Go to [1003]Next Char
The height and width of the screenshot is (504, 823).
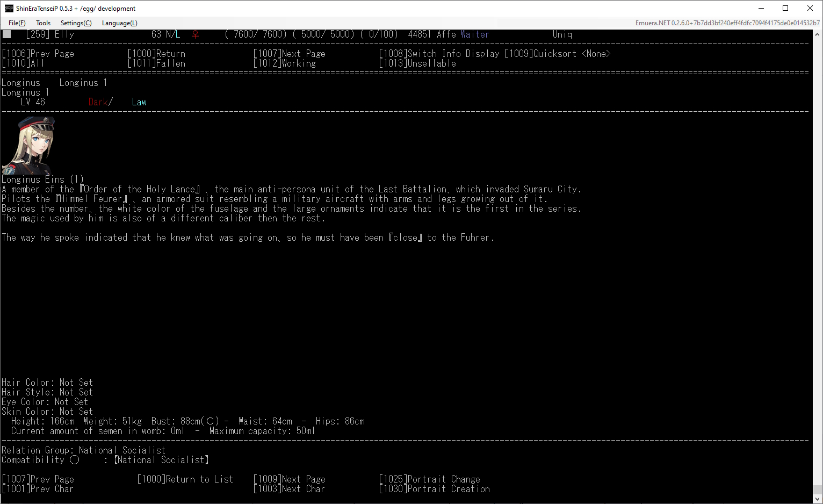click(x=290, y=489)
